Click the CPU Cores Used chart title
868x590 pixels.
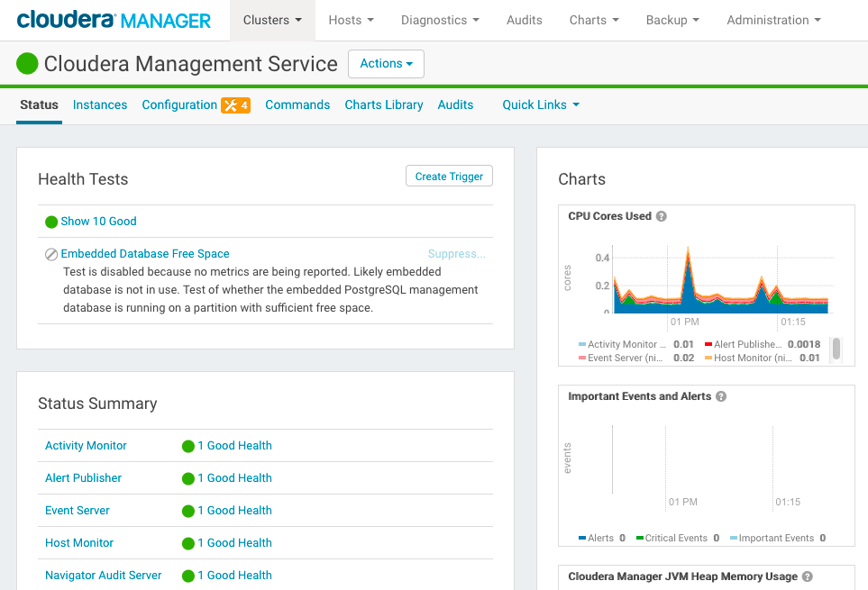(609, 216)
